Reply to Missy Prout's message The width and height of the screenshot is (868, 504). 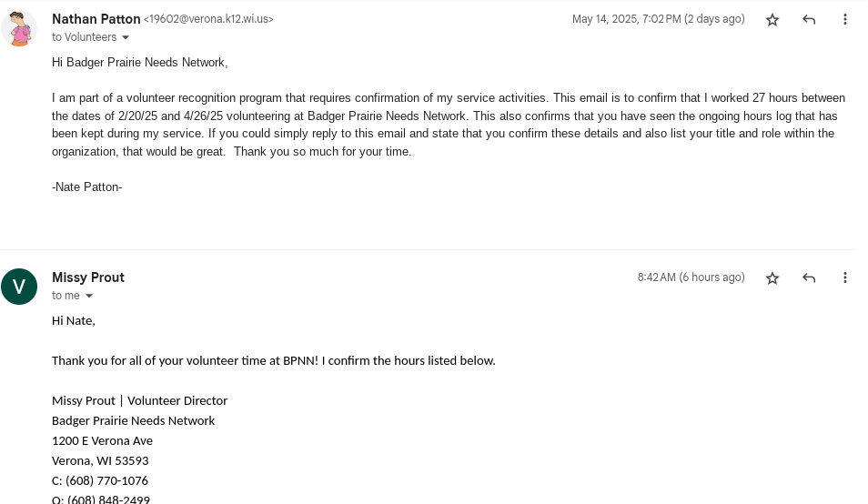coord(809,278)
